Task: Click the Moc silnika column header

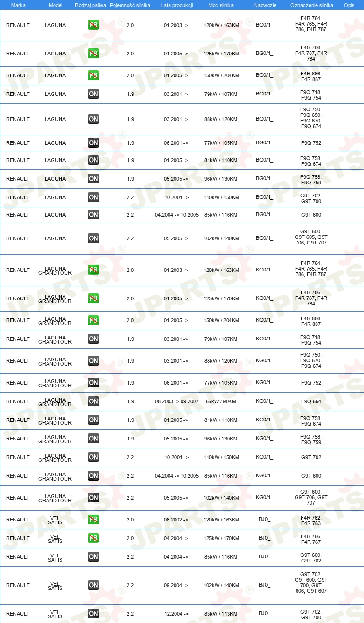Action: click(221, 5)
